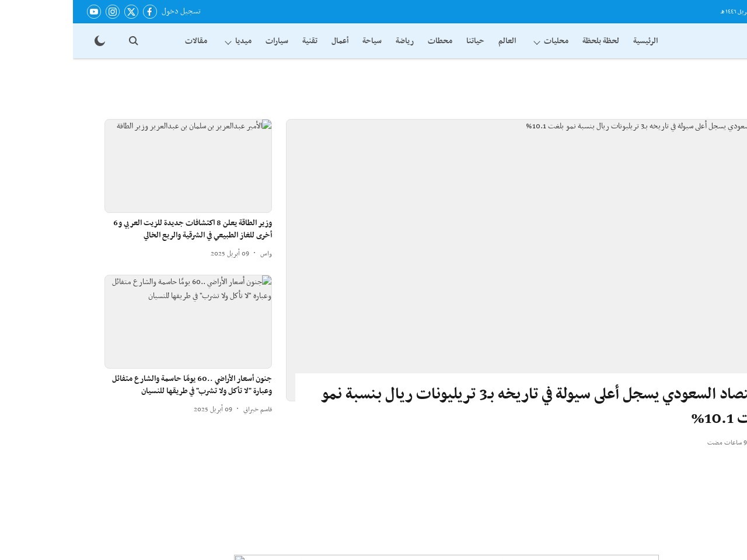Expand the محليات dropdown menu
The image size is (747, 560).
coord(551,41)
